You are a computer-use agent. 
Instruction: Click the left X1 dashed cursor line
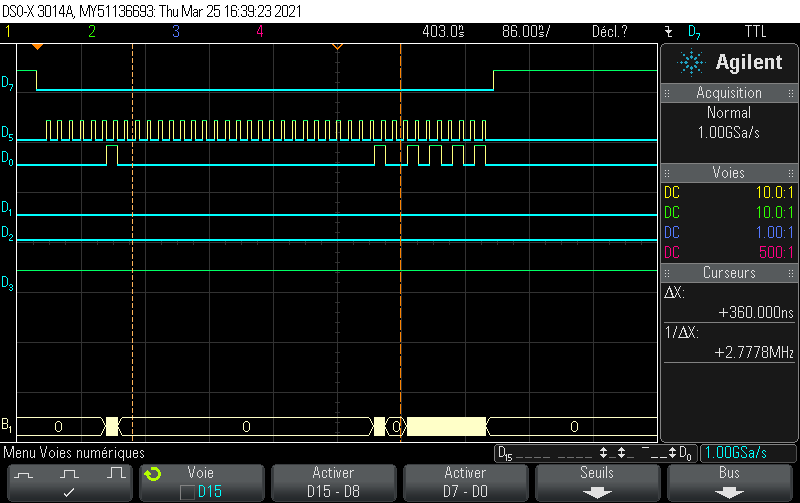click(133, 242)
